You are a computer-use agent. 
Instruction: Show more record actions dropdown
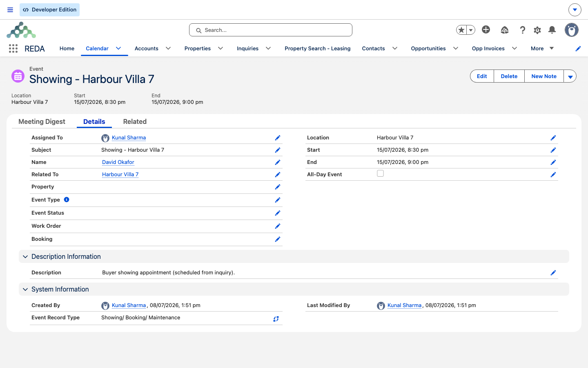(x=570, y=76)
